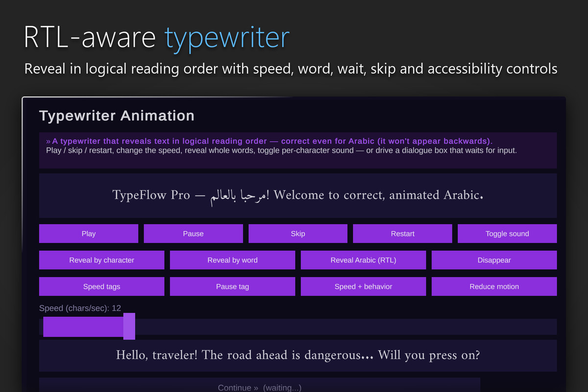Image resolution: width=588 pixels, height=392 pixels.
Task: Pause the typewriter animation
Action: click(193, 234)
